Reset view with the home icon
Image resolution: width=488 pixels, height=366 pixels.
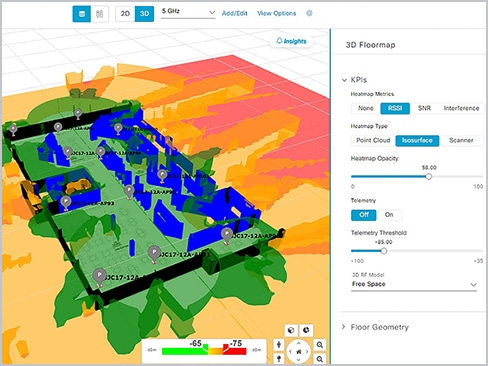click(x=299, y=351)
